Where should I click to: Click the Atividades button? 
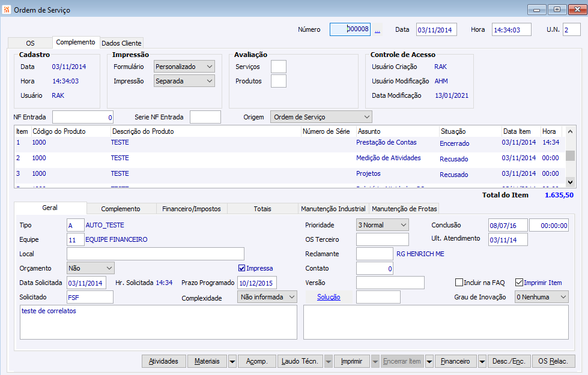[164, 361]
